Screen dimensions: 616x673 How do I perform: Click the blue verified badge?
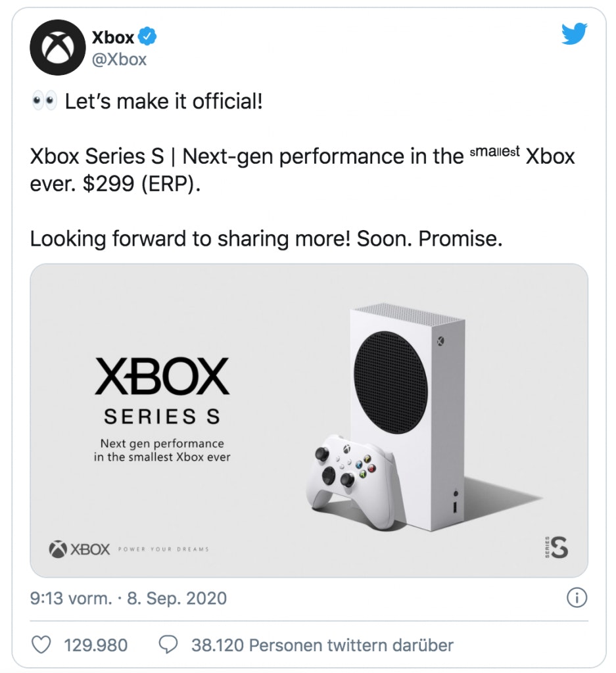point(148,37)
